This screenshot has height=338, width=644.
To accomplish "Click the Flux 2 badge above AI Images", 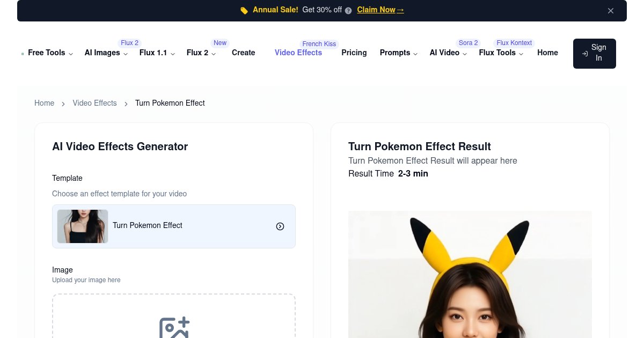I will coord(130,43).
